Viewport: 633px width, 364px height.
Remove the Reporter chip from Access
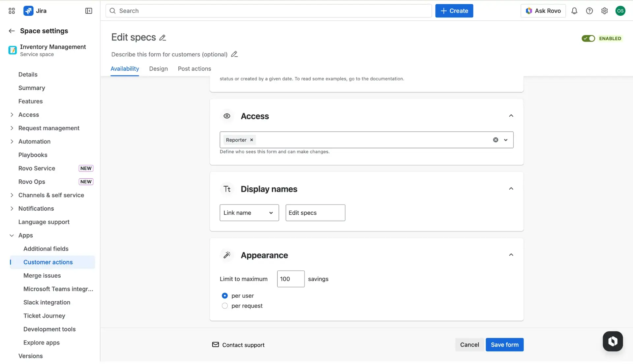(x=251, y=140)
